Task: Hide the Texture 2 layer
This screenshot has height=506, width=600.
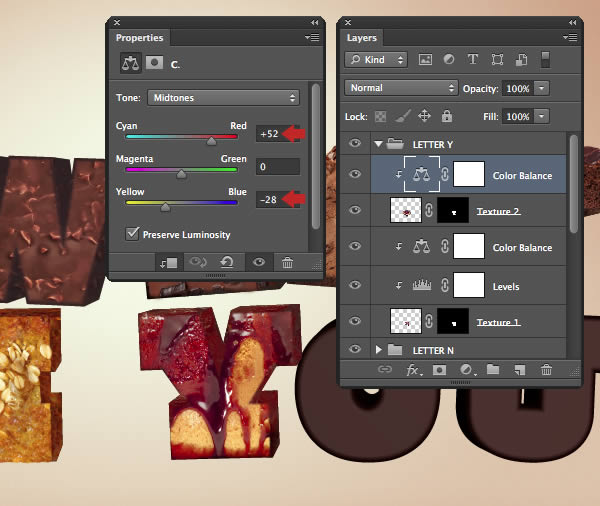Action: (355, 210)
